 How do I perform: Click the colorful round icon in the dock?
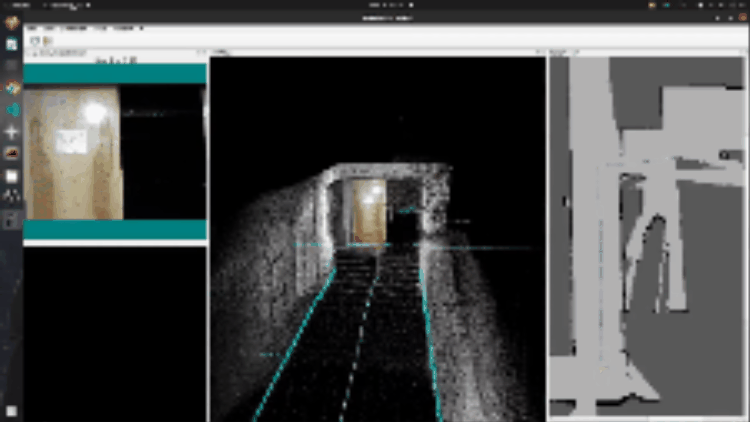tap(12, 88)
